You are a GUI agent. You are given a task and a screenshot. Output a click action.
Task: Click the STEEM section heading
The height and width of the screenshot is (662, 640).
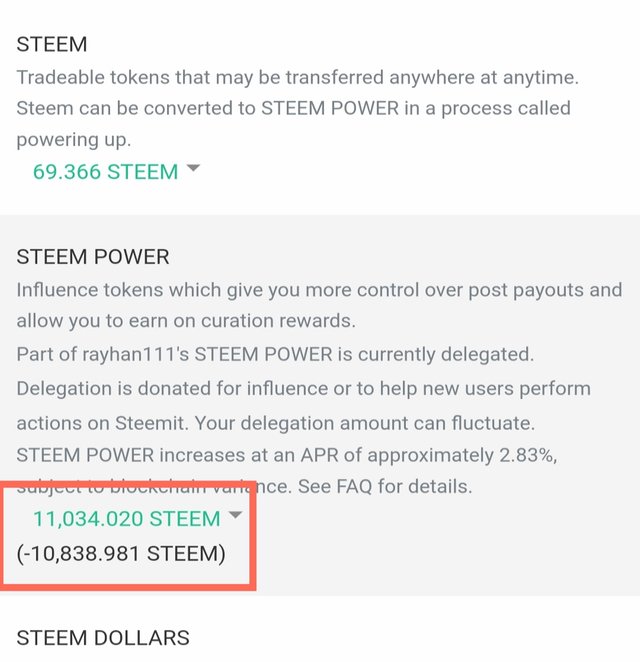(52, 44)
